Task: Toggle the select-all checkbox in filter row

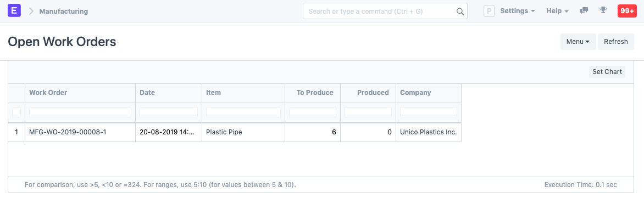Action: (x=16, y=112)
